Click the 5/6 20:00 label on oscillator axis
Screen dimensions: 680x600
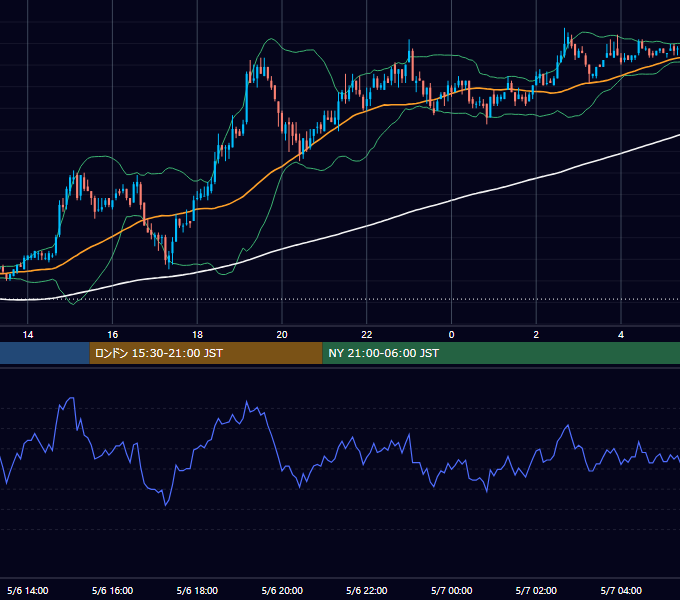click(x=282, y=590)
